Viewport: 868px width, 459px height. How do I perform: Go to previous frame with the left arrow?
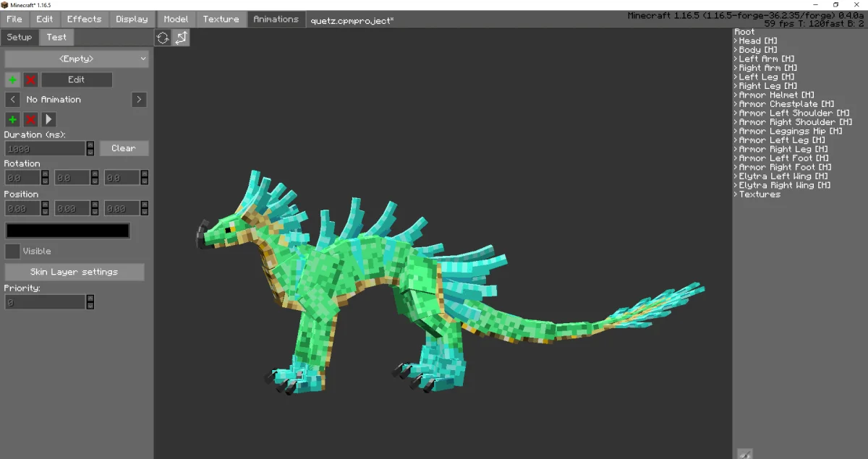(x=12, y=100)
